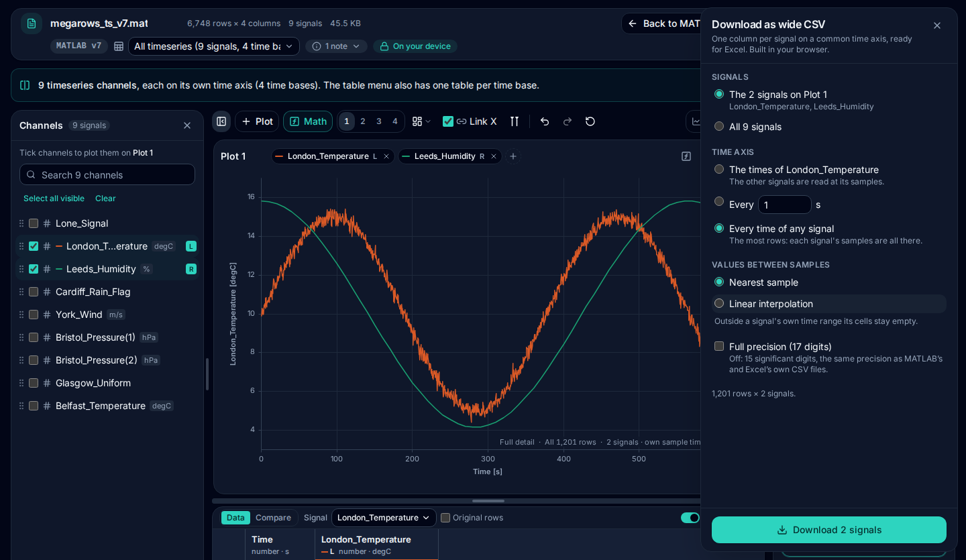Viewport: 966px width, 560px height.
Task: Click the On your device badge
Action: 415,46
